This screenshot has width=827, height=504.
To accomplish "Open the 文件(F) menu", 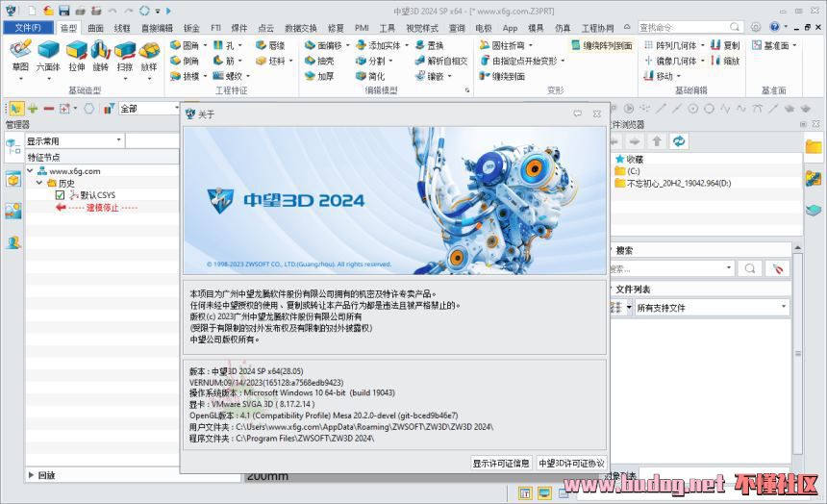I will tap(28, 28).
